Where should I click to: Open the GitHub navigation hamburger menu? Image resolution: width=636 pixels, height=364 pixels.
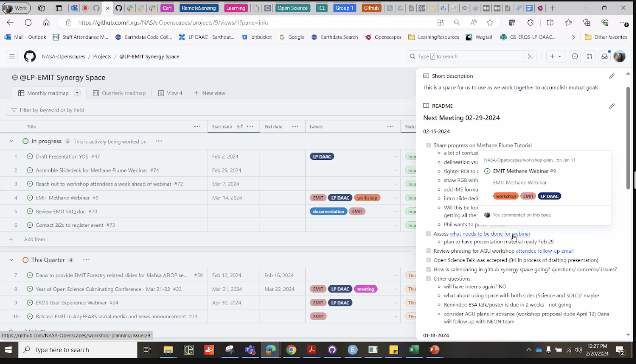12,56
